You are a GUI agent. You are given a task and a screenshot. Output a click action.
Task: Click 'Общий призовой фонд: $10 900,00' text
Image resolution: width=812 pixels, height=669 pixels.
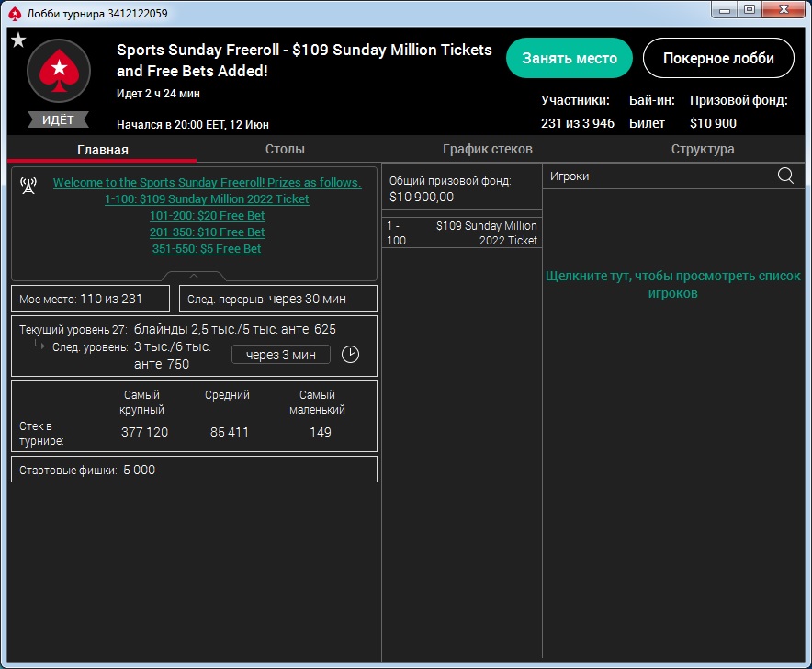tap(449, 188)
